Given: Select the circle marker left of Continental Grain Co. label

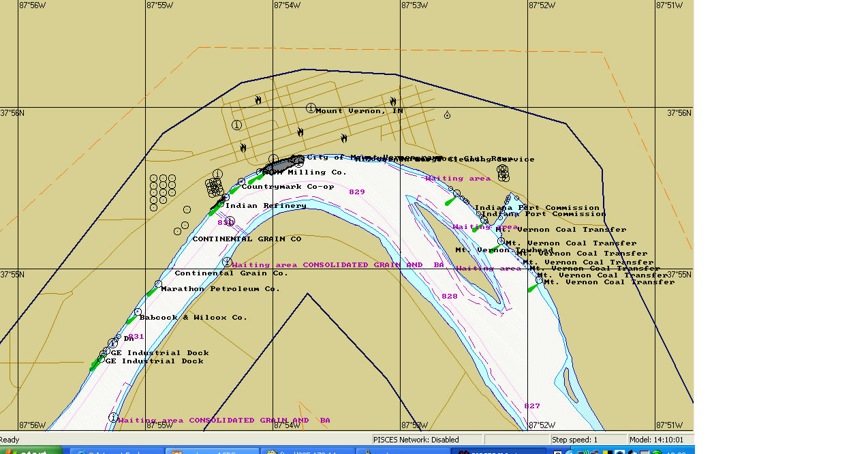Looking at the screenshot, I should point(158,284).
